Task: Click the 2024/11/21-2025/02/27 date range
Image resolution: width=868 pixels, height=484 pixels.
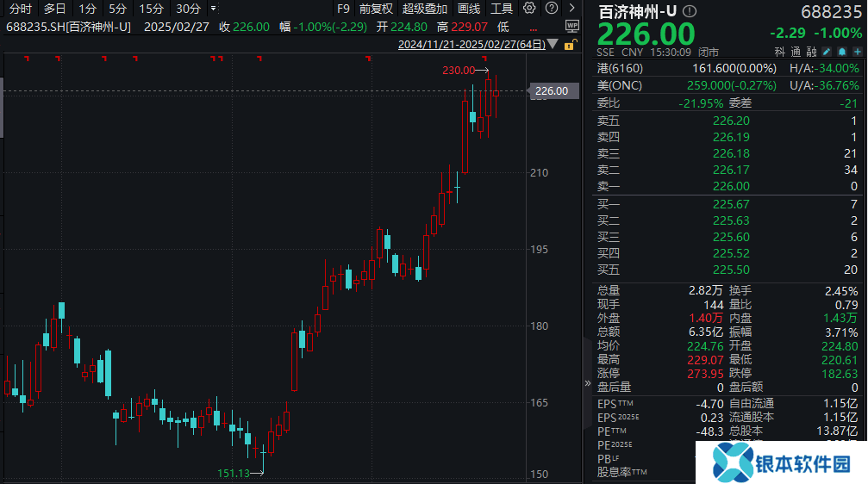Action: tap(471, 44)
